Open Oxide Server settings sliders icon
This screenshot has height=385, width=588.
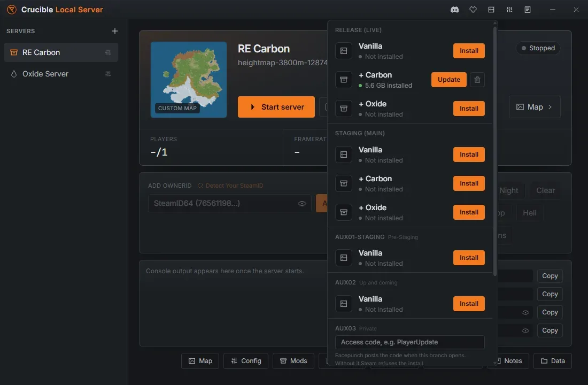108,74
